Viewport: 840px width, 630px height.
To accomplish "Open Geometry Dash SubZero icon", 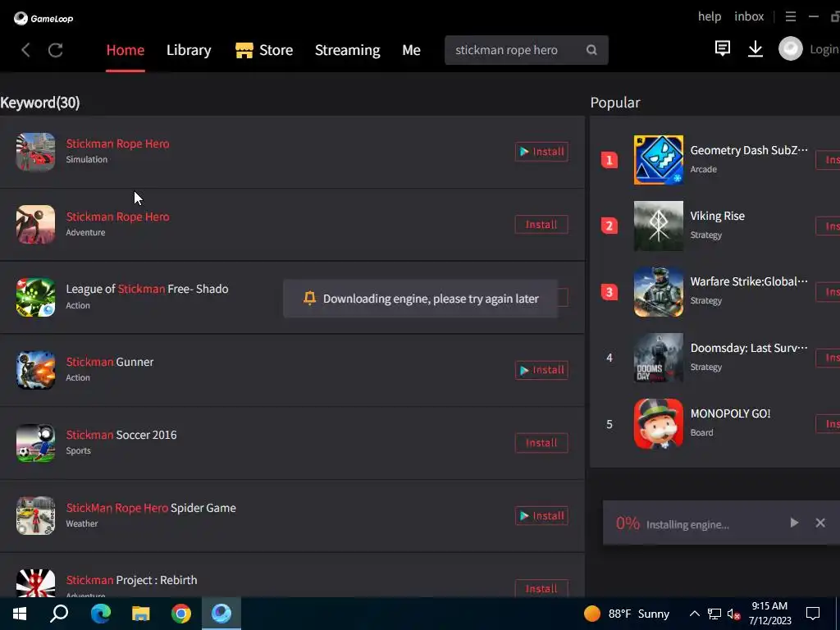I will [x=659, y=160].
